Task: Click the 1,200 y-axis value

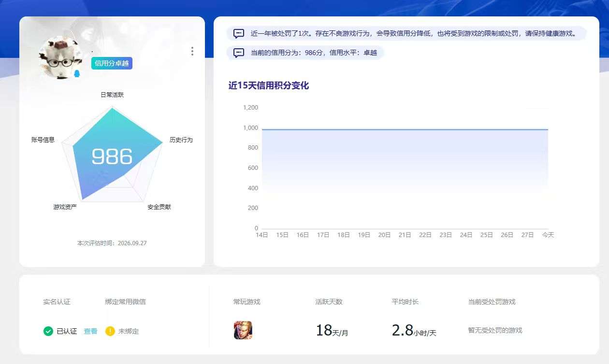Action: click(x=250, y=108)
